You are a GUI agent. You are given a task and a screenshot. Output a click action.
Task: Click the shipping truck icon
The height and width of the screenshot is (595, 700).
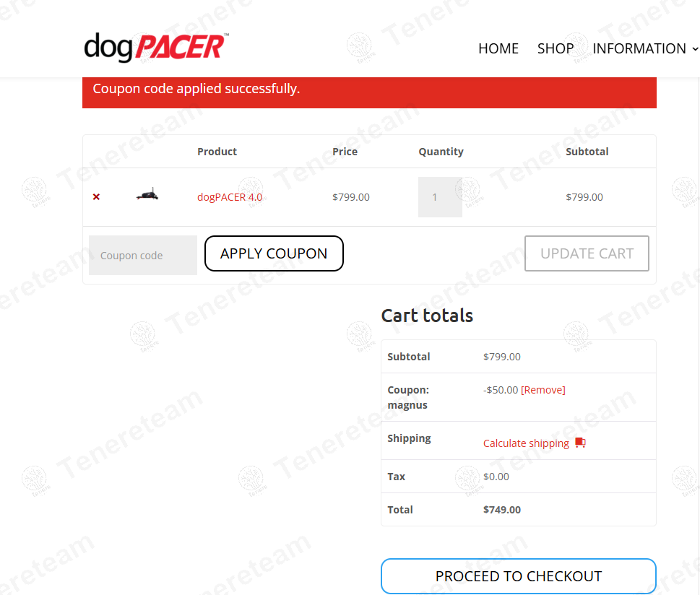pos(580,443)
